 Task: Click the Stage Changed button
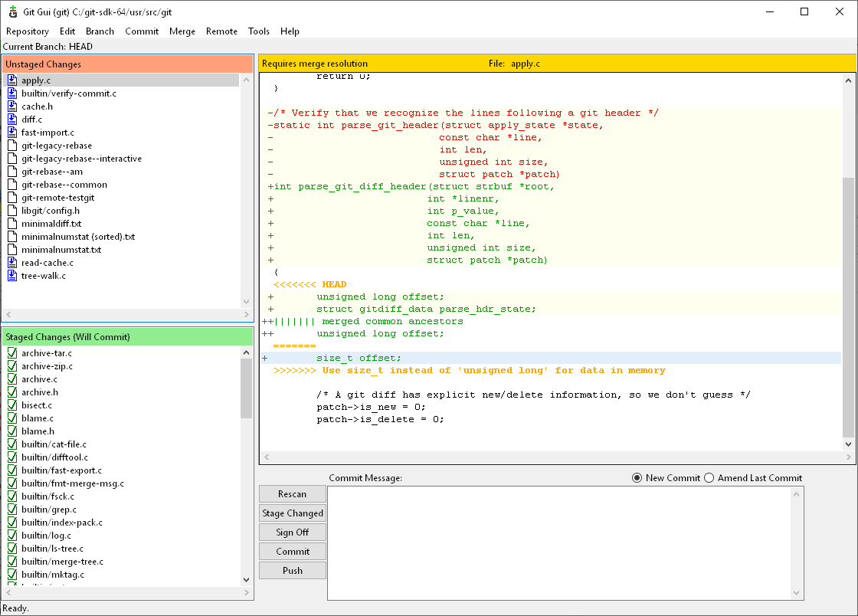click(x=292, y=513)
